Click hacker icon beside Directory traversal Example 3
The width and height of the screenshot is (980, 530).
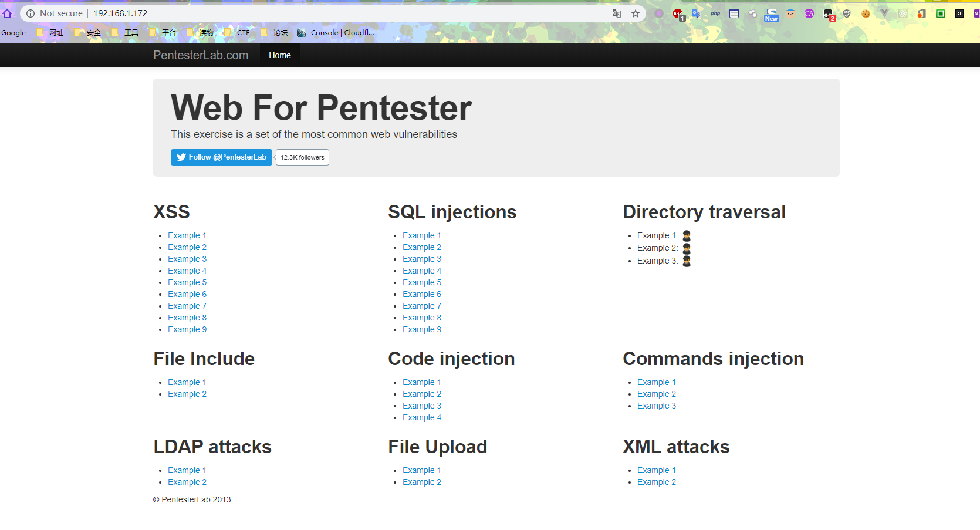point(687,261)
